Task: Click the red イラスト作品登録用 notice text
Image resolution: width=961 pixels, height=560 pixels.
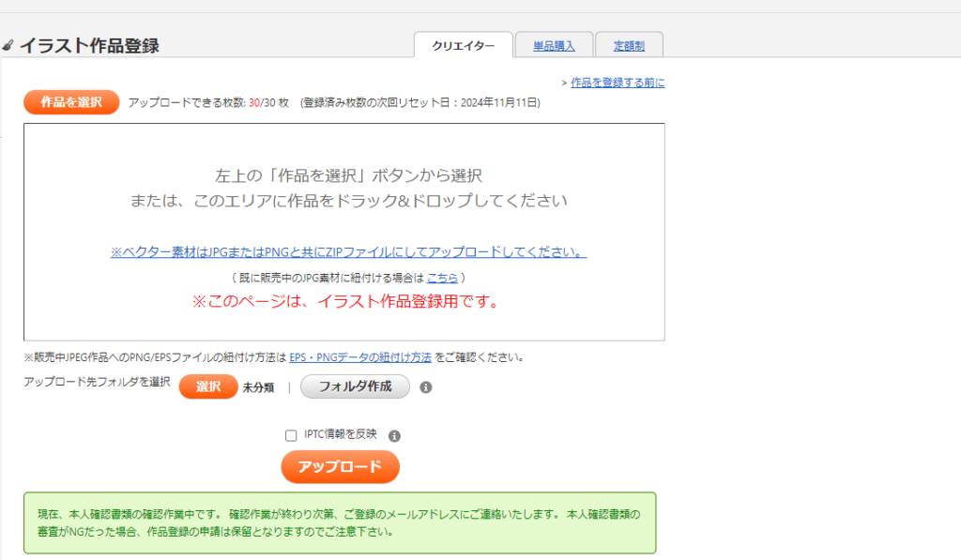Action: coord(347,301)
